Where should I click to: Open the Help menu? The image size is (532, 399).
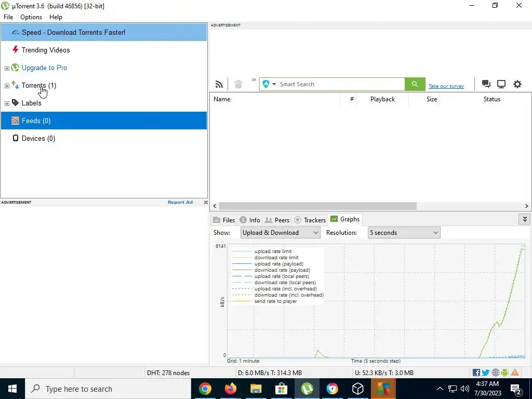[56, 17]
